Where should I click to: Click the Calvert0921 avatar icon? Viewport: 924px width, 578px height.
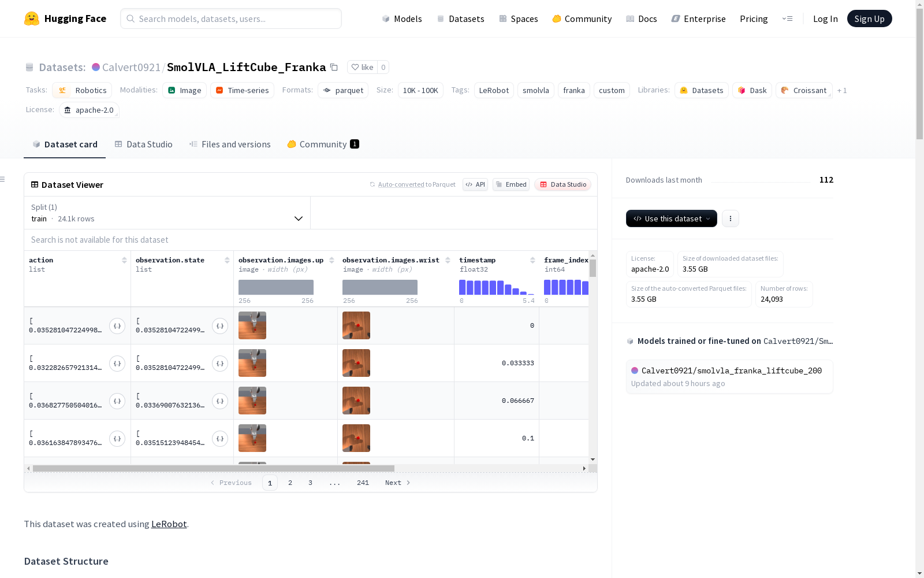pyautogui.click(x=96, y=67)
